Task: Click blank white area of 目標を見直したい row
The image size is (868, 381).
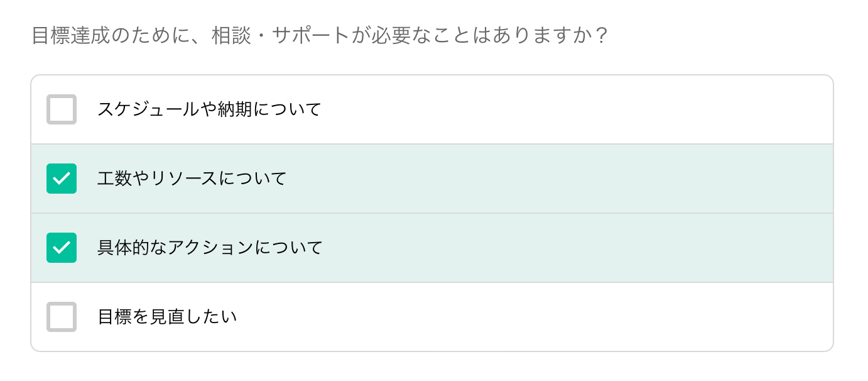Action: 534,317
